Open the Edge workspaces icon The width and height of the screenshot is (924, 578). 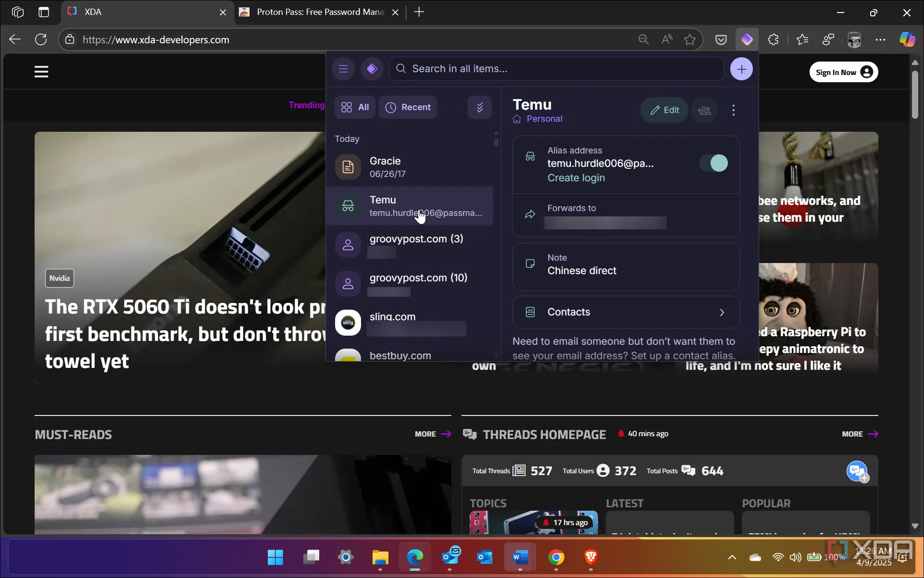[x=18, y=12]
